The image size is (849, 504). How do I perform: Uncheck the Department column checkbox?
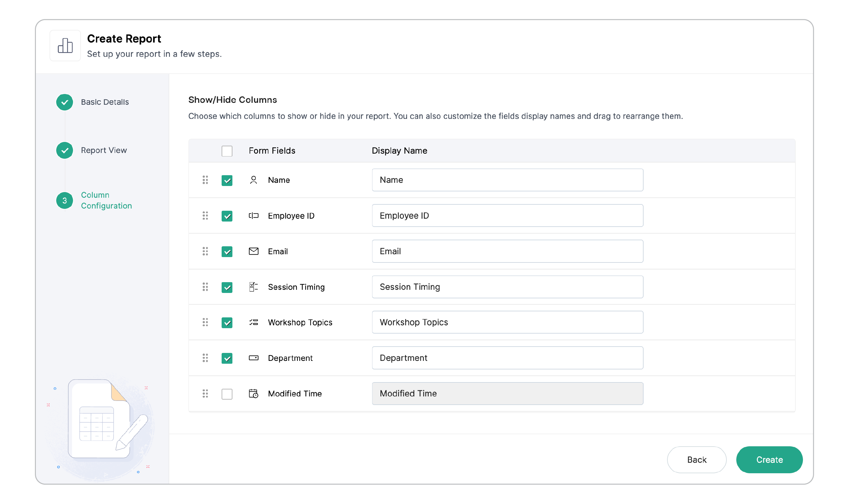point(227,358)
